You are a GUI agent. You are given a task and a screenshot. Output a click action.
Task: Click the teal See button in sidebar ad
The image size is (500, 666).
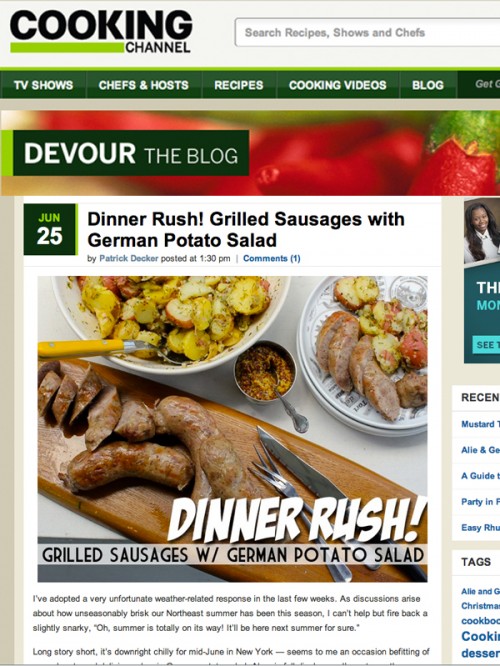pos(486,344)
